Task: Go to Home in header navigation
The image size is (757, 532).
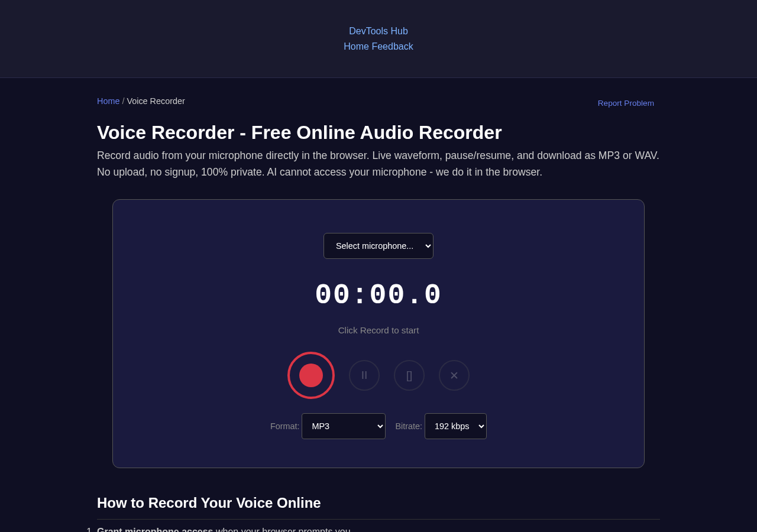Action: click(356, 47)
